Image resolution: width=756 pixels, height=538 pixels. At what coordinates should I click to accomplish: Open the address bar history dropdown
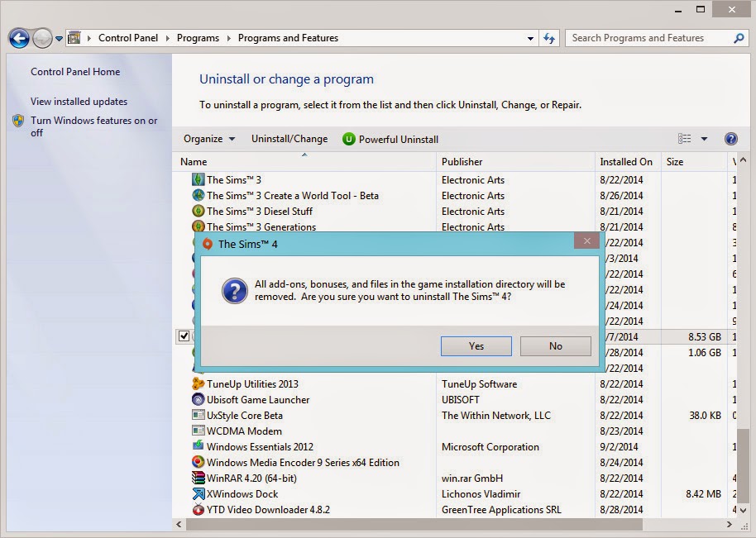point(530,39)
